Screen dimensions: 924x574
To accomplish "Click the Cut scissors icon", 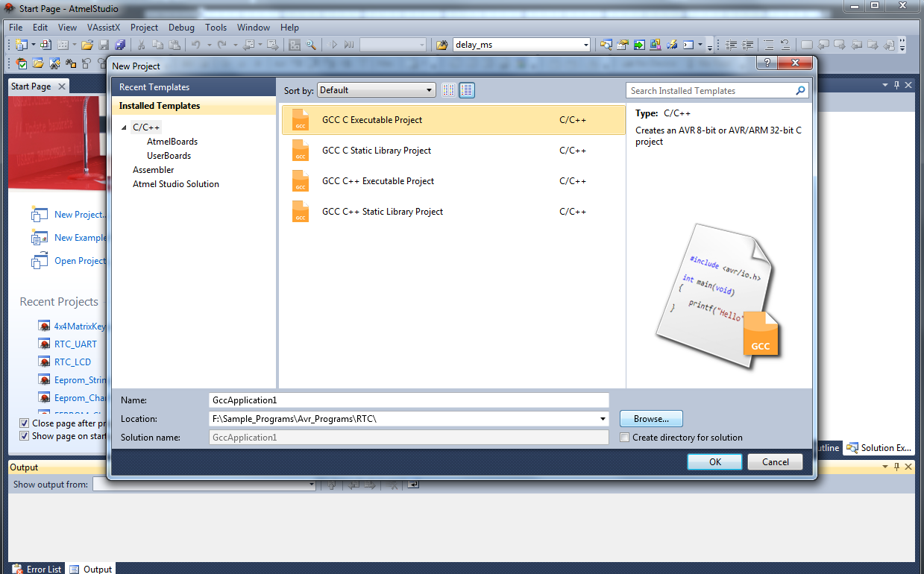I will point(140,45).
